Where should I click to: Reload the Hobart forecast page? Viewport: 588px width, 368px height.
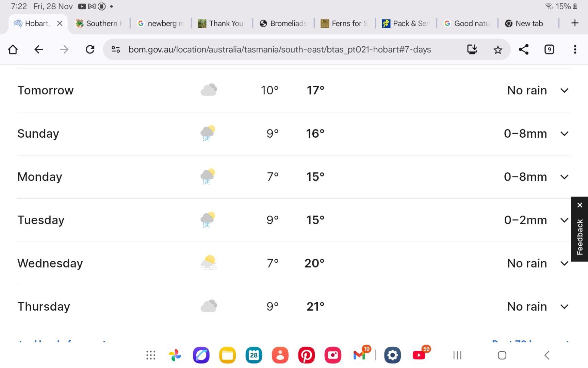click(x=90, y=50)
